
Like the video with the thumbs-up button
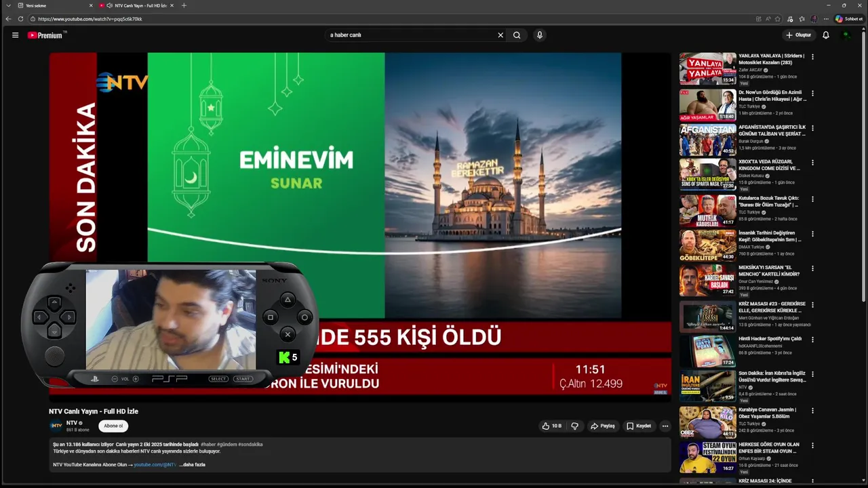pyautogui.click(x=551, y=426)
